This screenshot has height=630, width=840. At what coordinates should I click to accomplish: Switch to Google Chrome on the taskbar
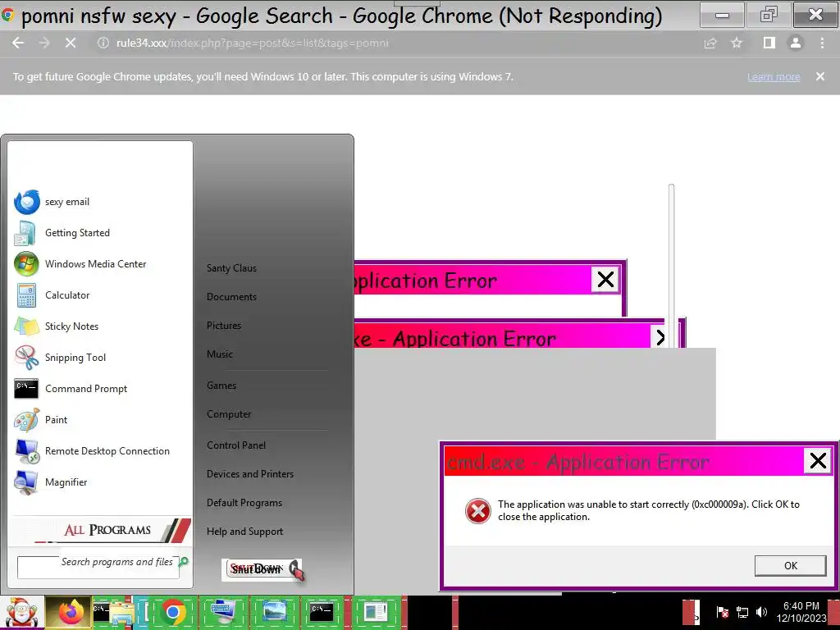tap(172, 612)
